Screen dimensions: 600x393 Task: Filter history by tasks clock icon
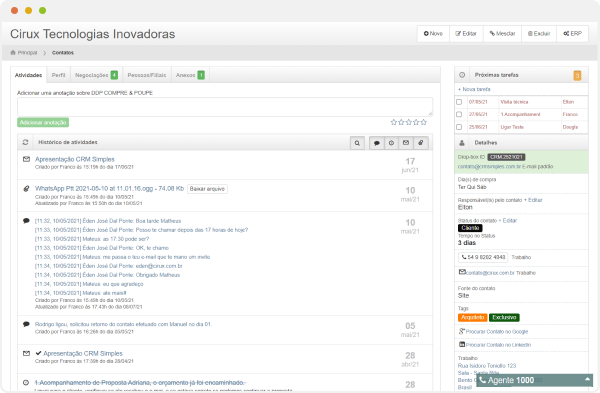tap(391, 143)
